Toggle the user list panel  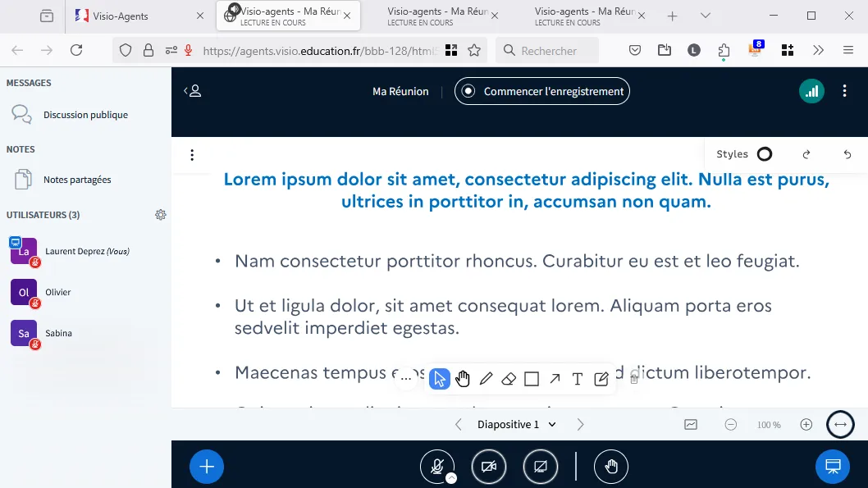pyautogui.click(x=193, y=91)
